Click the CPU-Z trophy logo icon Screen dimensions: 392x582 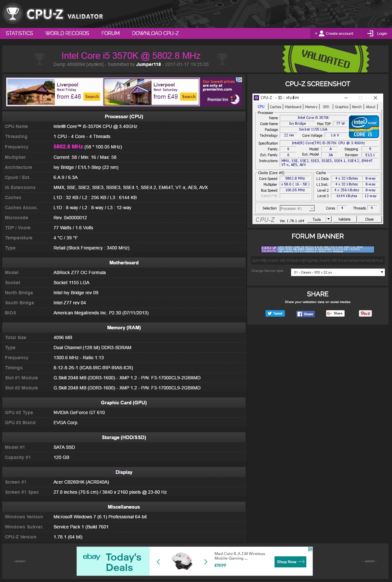point(13,13)
